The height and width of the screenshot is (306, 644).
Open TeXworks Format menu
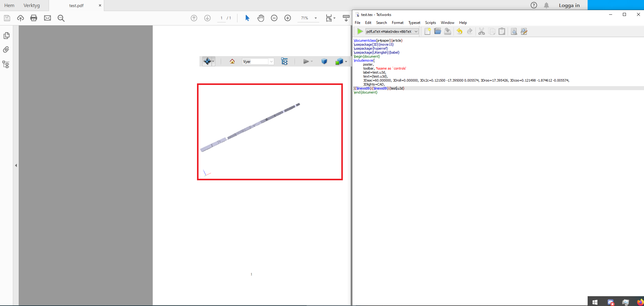[x=398, y=23]
